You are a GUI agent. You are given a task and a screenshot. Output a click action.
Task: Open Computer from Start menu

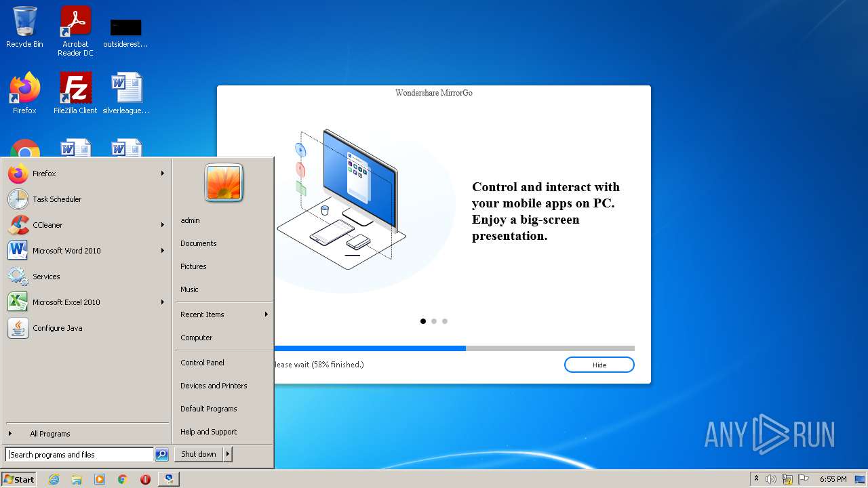click(x=224, y=338)
